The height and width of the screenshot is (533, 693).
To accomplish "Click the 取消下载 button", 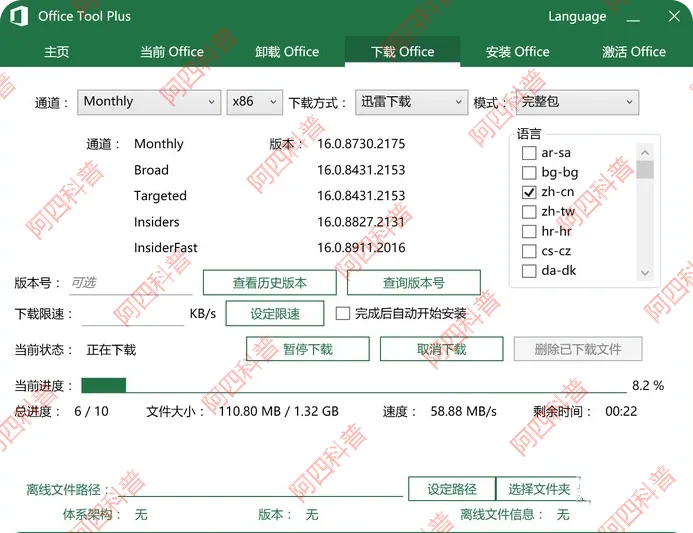I will pos(442,349).
